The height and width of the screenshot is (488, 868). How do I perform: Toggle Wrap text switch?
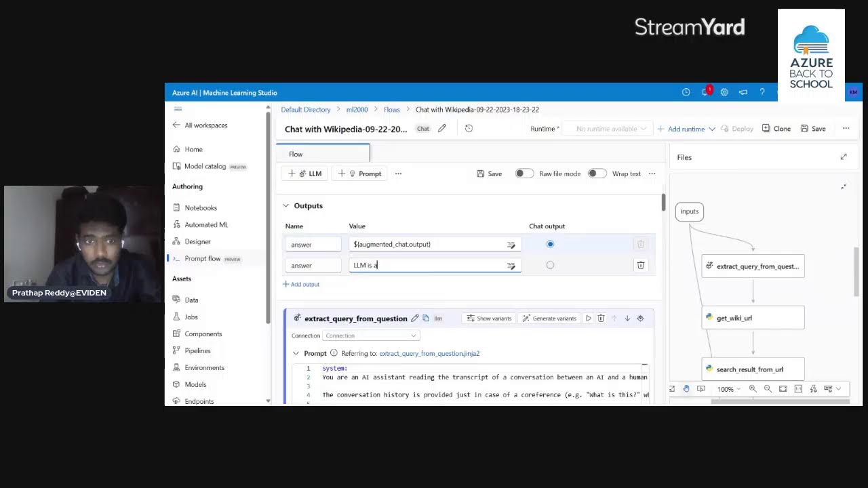[597, 174]
